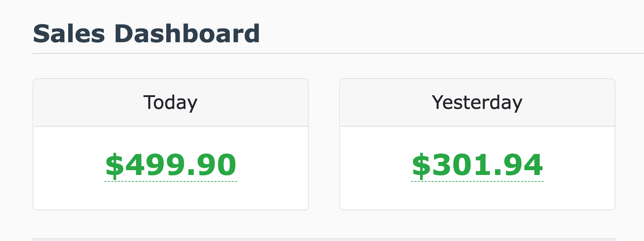Click the gray header area right of "Yesterday"
This screenshot has width=644, height=241.
(572, 102)
